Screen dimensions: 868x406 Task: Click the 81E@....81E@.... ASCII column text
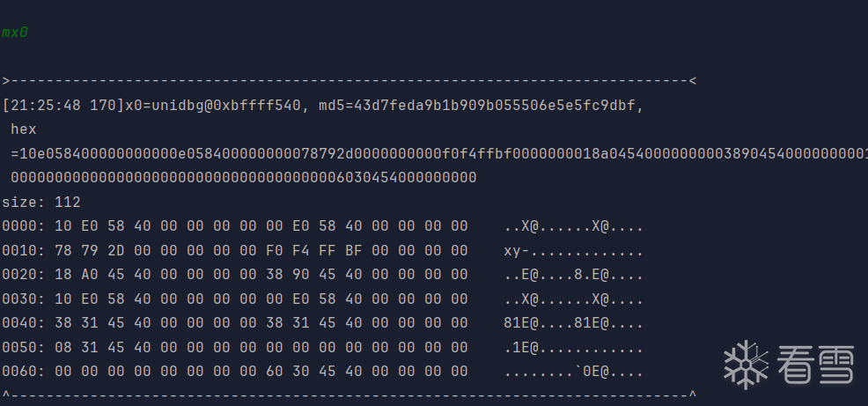[x=573, y=322]
